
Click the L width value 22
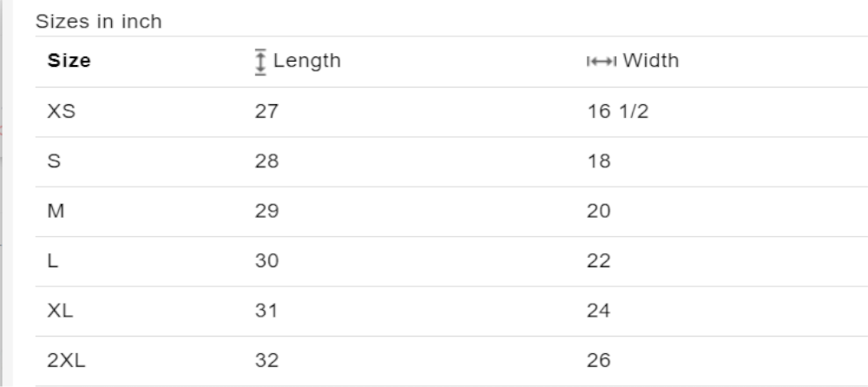pos(599,260)
